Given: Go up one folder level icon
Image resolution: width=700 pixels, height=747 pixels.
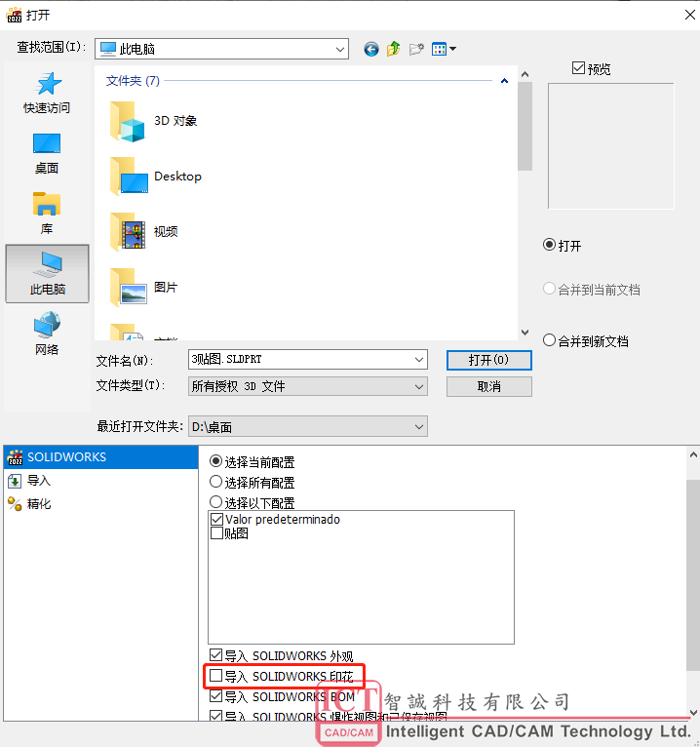Looking at the screenshot, I should [393, 49].
